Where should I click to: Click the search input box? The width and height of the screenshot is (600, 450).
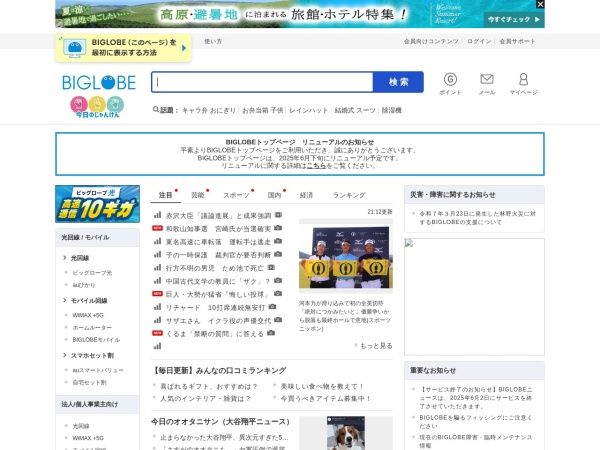(262, 82)
